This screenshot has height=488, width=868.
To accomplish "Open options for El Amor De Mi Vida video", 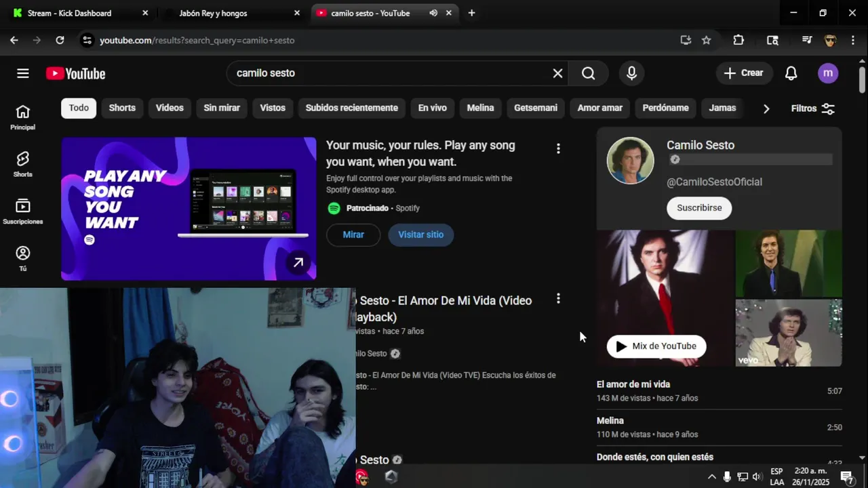I will 558,298.
